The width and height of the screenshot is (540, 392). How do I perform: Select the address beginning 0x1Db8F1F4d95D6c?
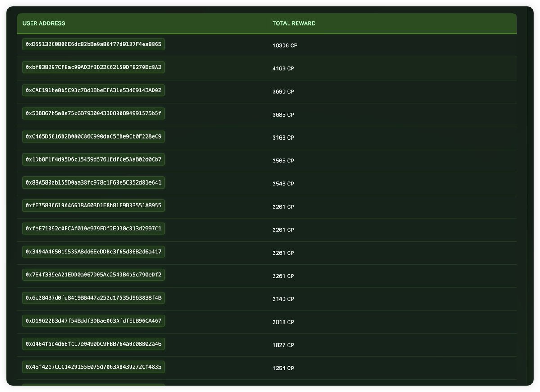pos(92,159)
